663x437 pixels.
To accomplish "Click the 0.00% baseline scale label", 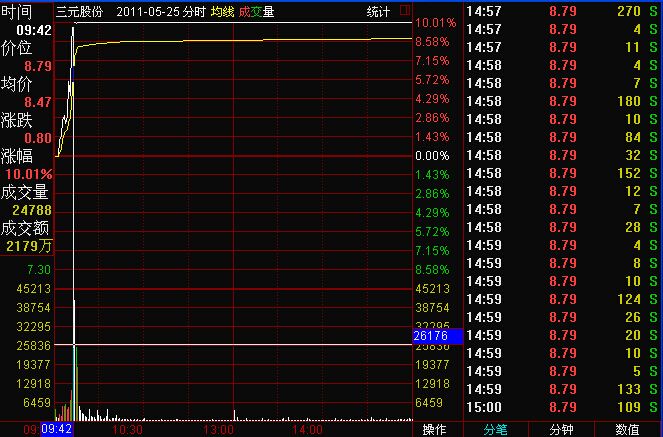I will (432, 156).
